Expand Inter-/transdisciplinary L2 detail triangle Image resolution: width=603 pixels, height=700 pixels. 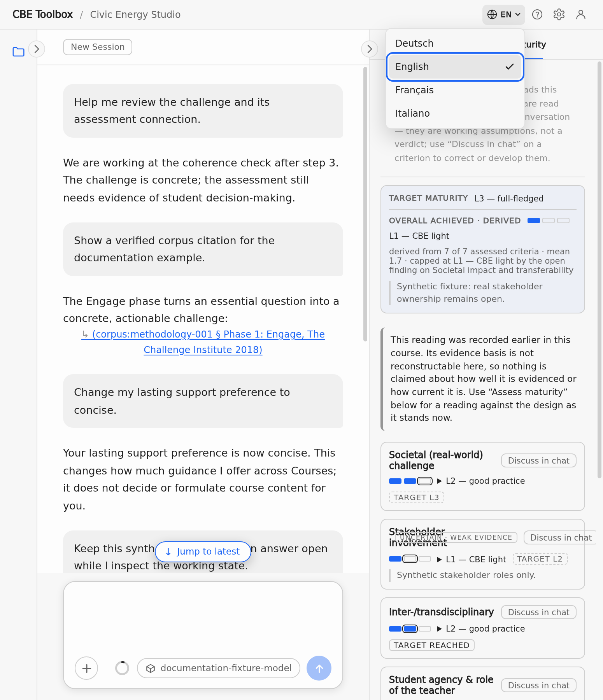pos(440,629)
